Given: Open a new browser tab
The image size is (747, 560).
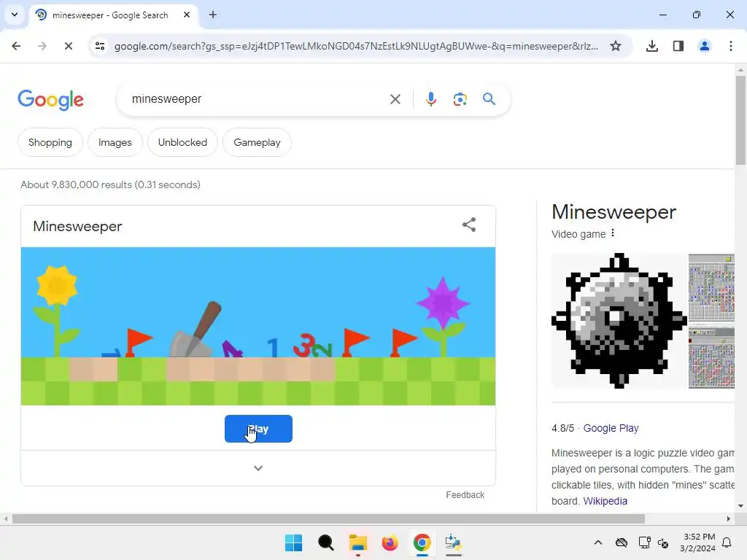Looking at the screenshot, I should pos(213,15).
